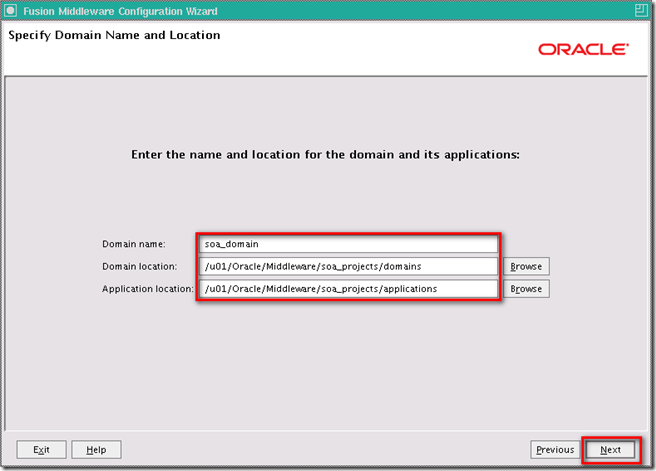Click the maximize icon in title bar

click(x=641, y=10)
